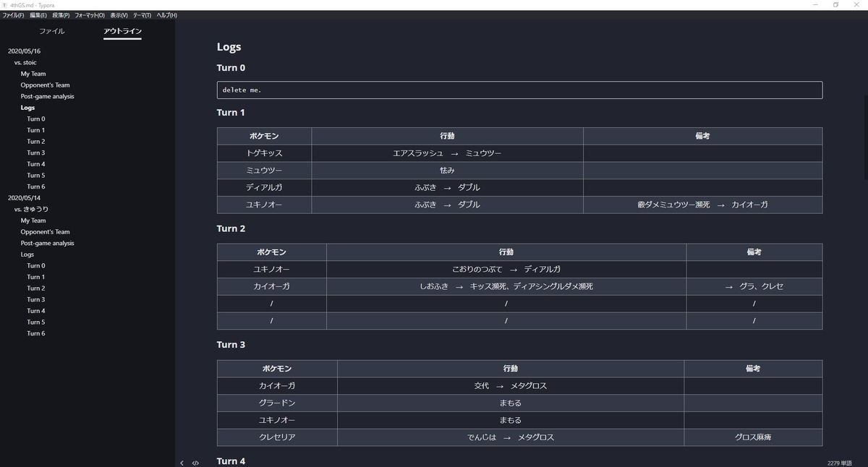Viewport: 868px width, 467px height.
Task: Click the Logs heading in the document
Action: click(229, 47)
